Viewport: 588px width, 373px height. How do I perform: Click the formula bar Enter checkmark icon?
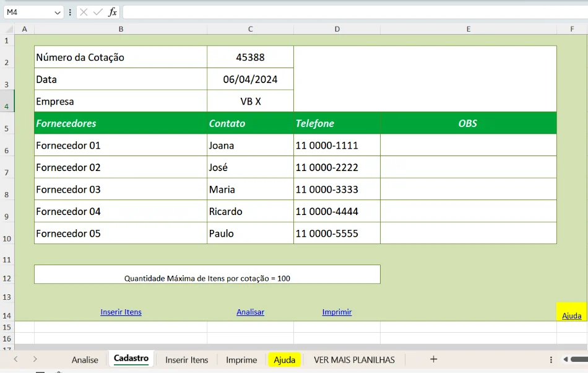(x=98, y=12)
